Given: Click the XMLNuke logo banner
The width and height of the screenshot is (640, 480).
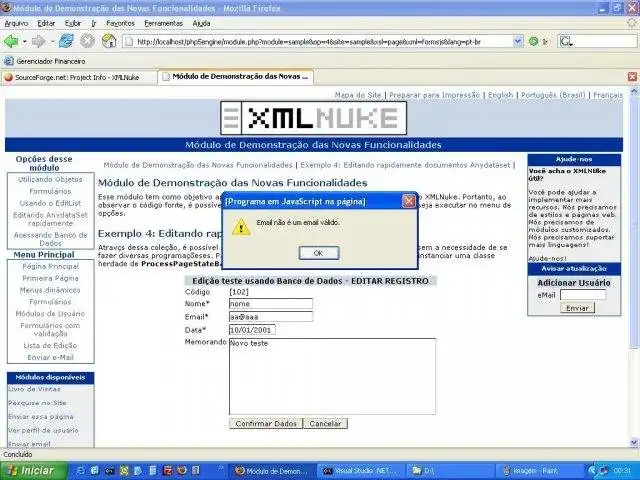Looking at the screenshot, I should coord(313,118).
